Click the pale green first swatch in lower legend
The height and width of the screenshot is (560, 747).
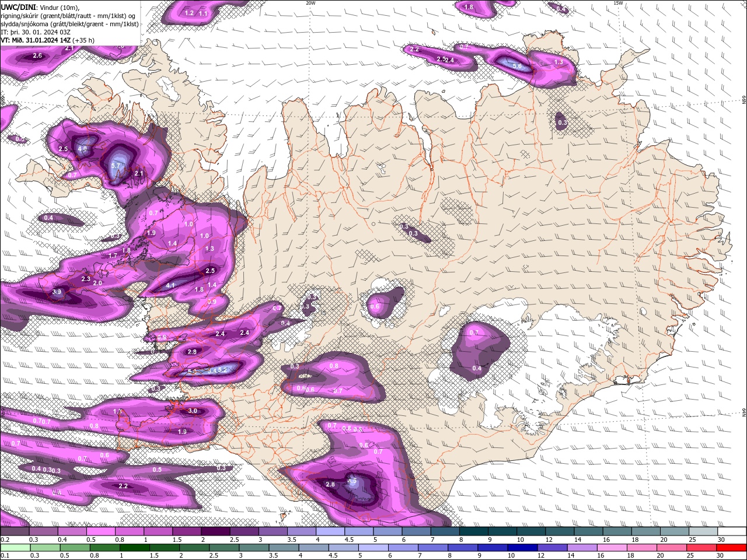(x=15, y=547)
